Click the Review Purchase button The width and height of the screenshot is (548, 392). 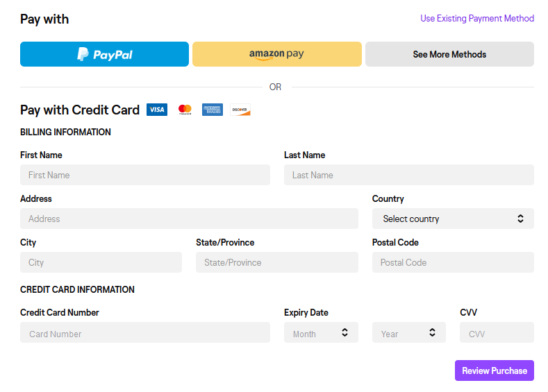[495, 370]
